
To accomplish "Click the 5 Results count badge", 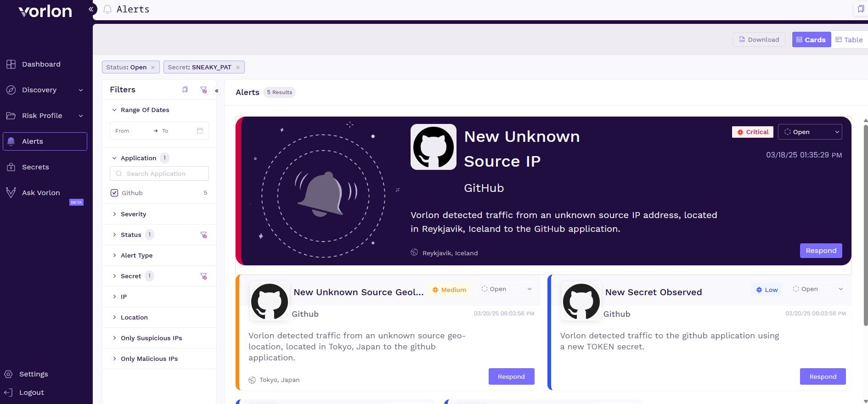I will coord(279,92).
